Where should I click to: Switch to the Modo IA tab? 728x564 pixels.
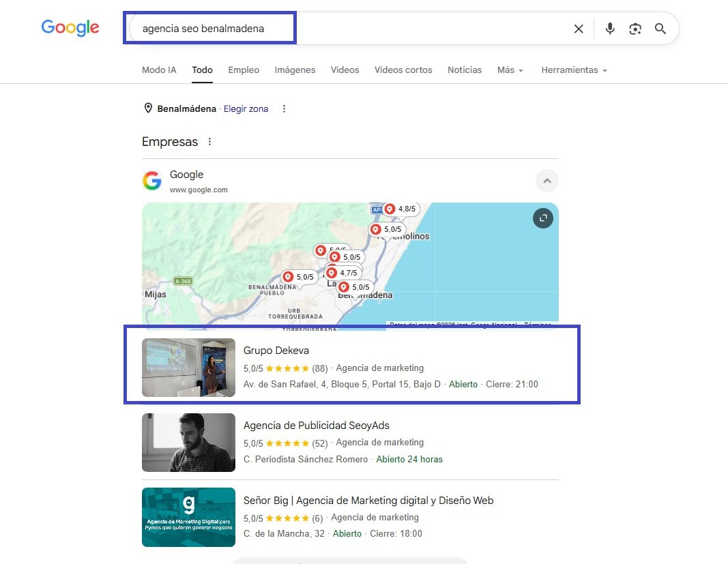pyautogui.click(x=159, y=70)
